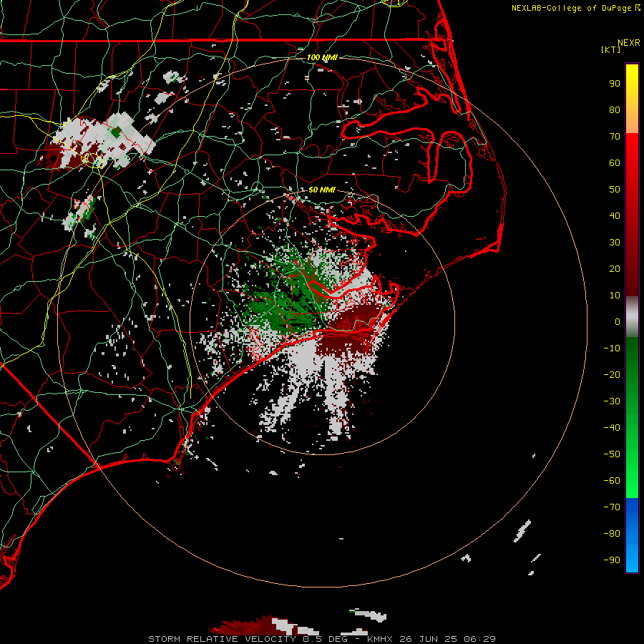Click the NEXR label above the color scale
This screenshot has width=644, height=644.
click(x=628, y=43)
